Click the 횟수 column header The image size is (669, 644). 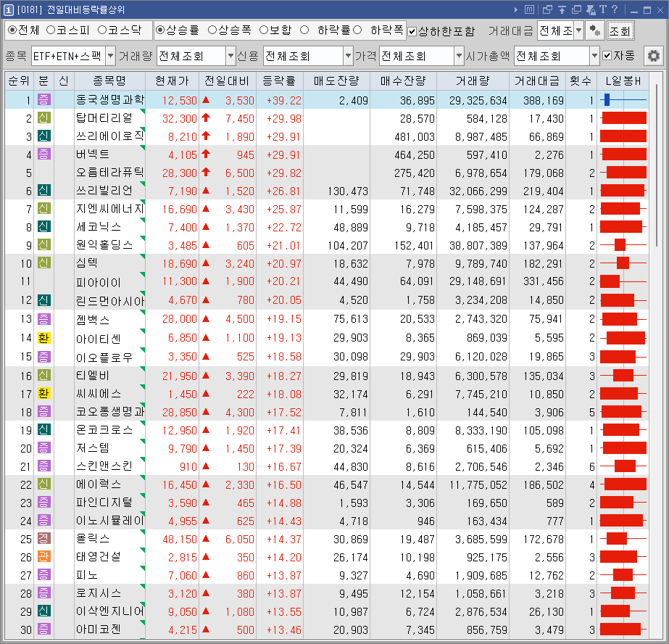(581, 80)
